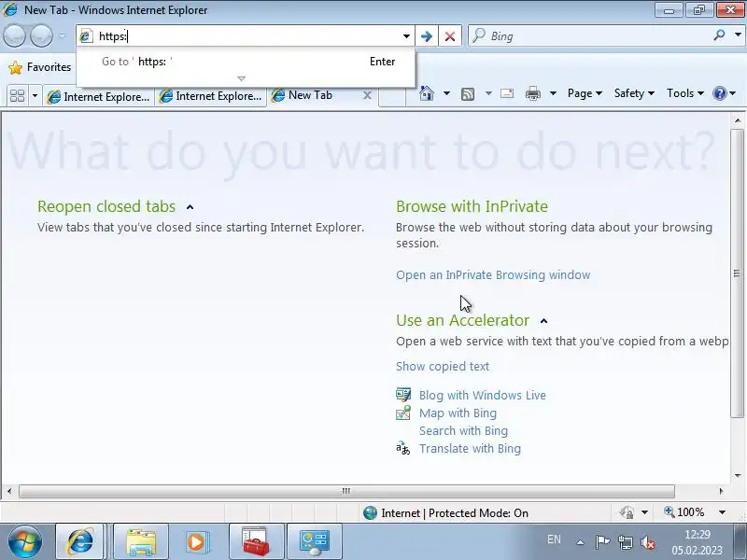747x560 pixels.
Task: Click the red Stop button
Action: click(450, 36)
